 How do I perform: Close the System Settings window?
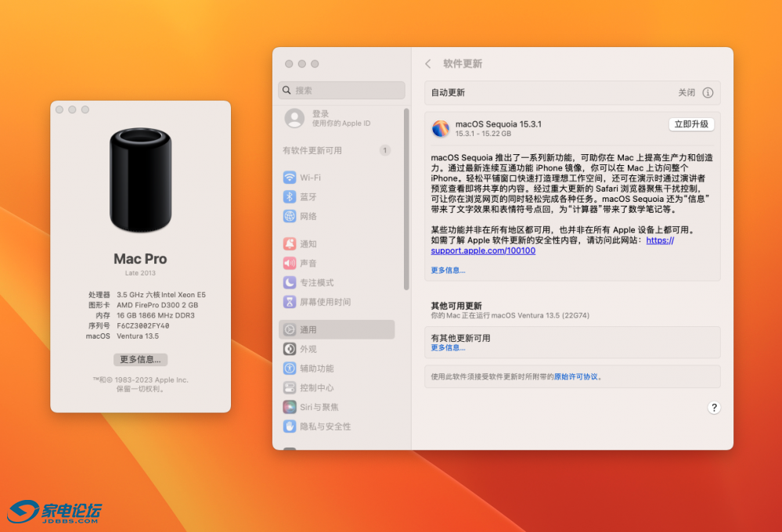(x=289, y=64)
